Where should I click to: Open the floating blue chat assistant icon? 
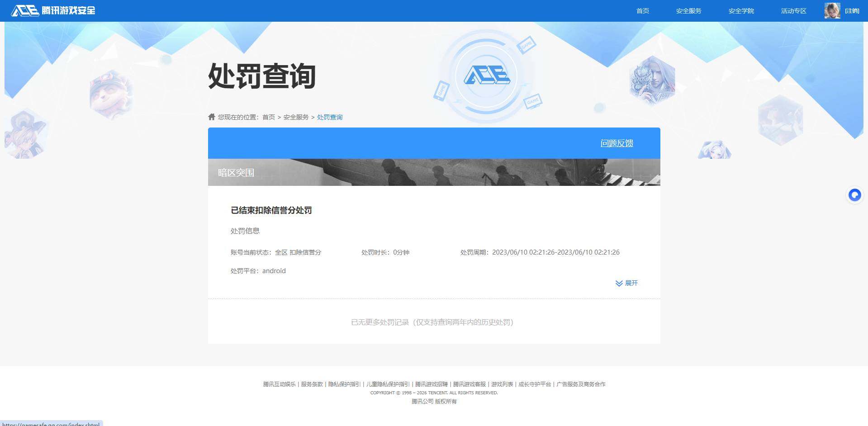point(854,195)
